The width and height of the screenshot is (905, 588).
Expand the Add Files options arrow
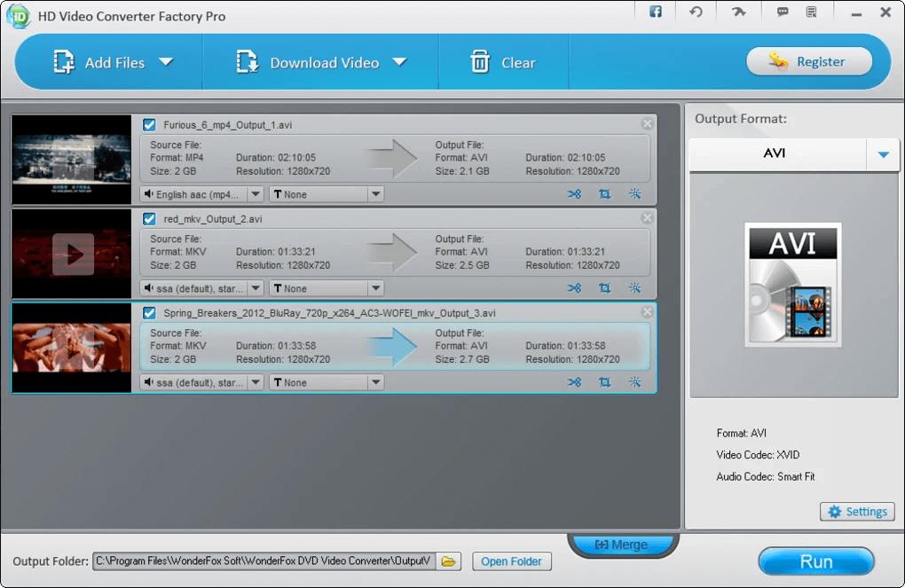[x=165, y=62]
